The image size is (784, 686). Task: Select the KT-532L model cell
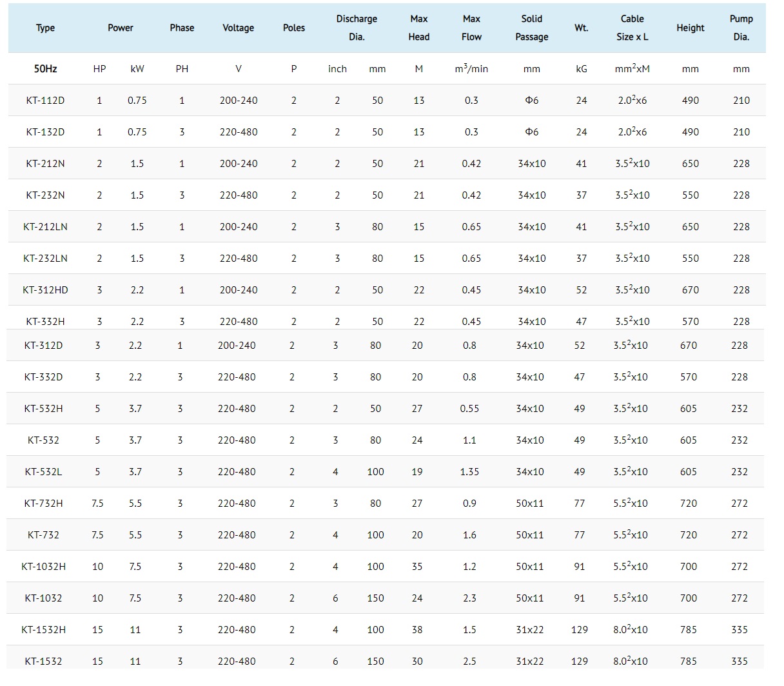click(x=43, y=472)
